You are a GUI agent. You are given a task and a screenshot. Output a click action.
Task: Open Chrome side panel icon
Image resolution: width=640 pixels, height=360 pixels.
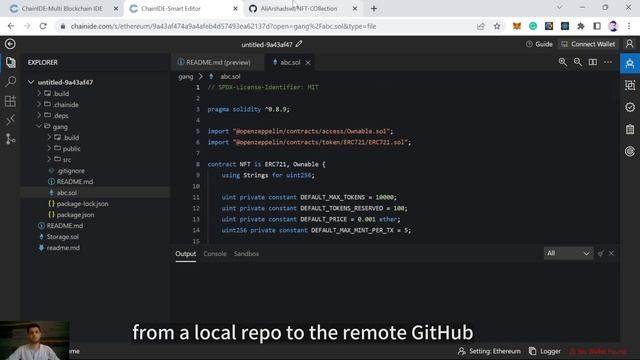click(597, 26)
